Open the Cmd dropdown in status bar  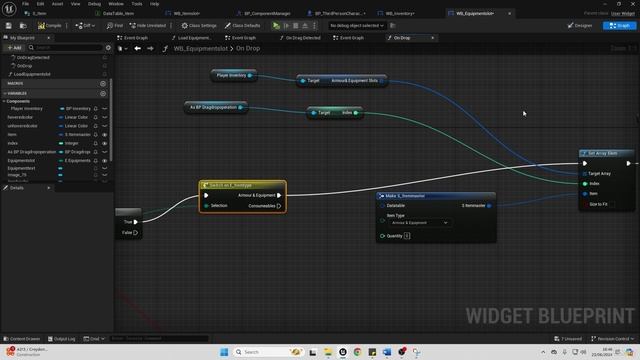94,339
